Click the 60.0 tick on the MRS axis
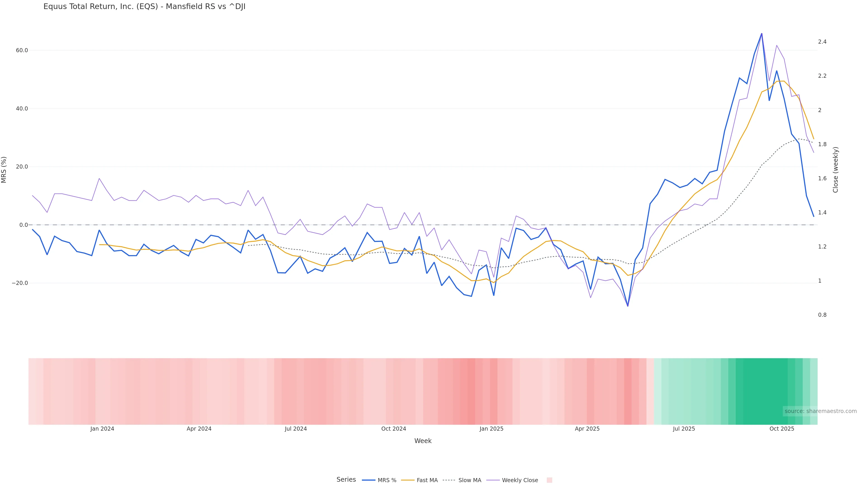This screenshot has width=868, height=488. point(22,51)
